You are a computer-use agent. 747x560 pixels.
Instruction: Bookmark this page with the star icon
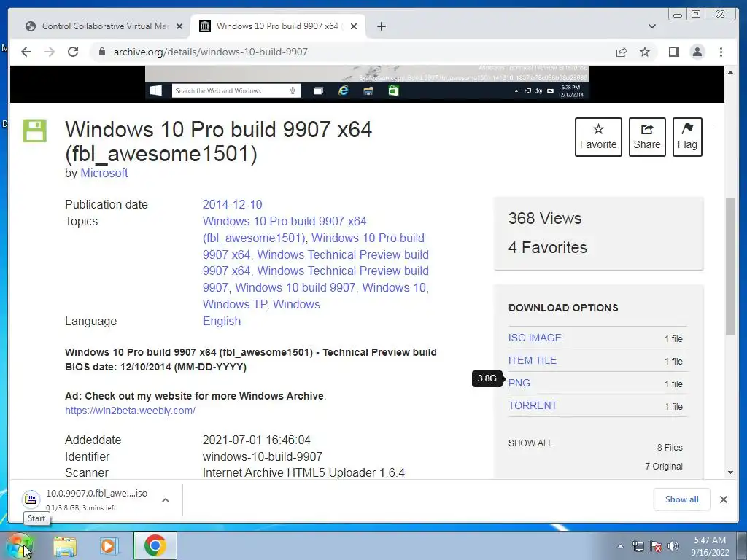coord(645,52)
